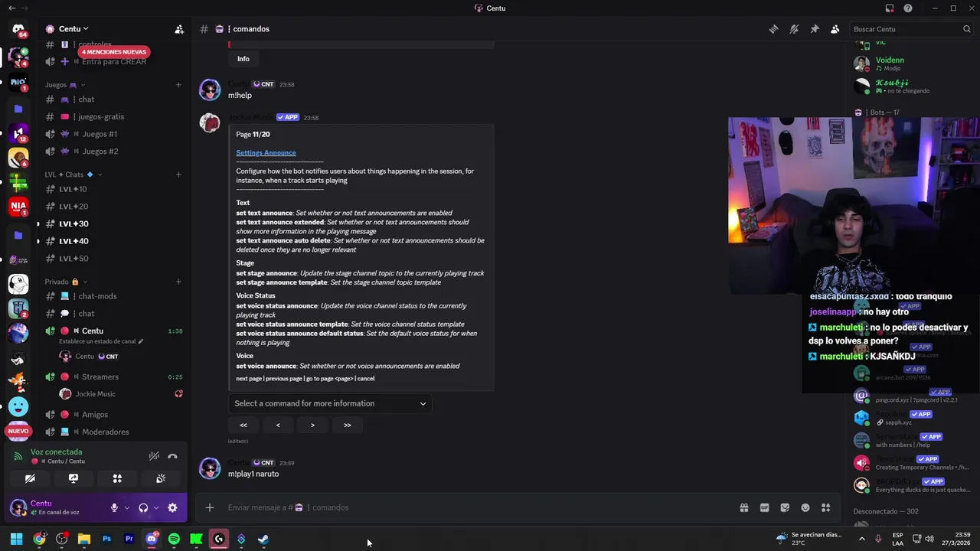This screenshot has height=551, width=980.
Task: Open Spotify from the taskbar
Action: (x=174, y=539)
